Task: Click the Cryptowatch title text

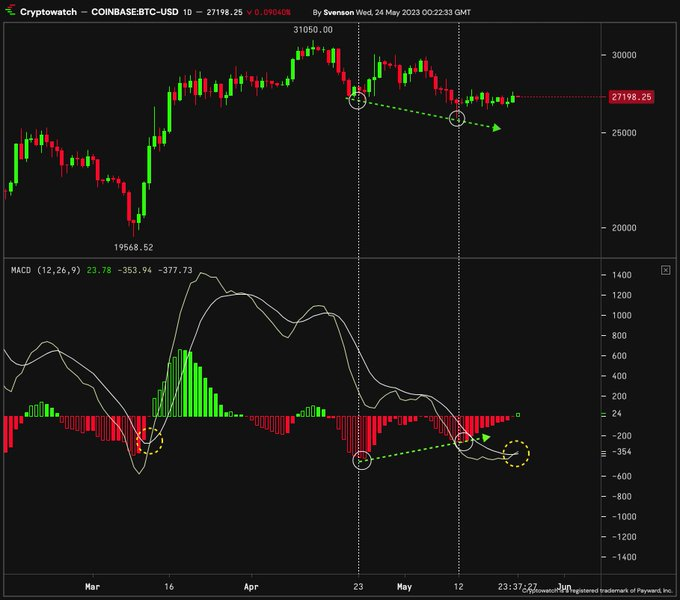Action: point(48,12)
